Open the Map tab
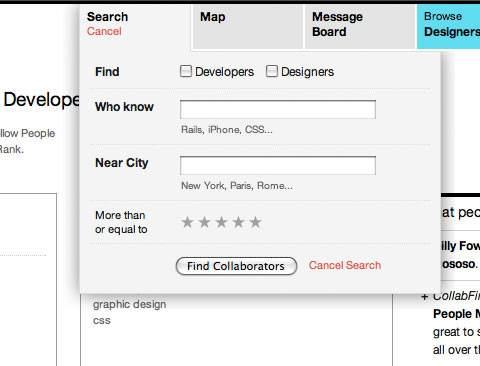Image resolution: width=480 pixels, height=366 pixels. tap(248, 27)
